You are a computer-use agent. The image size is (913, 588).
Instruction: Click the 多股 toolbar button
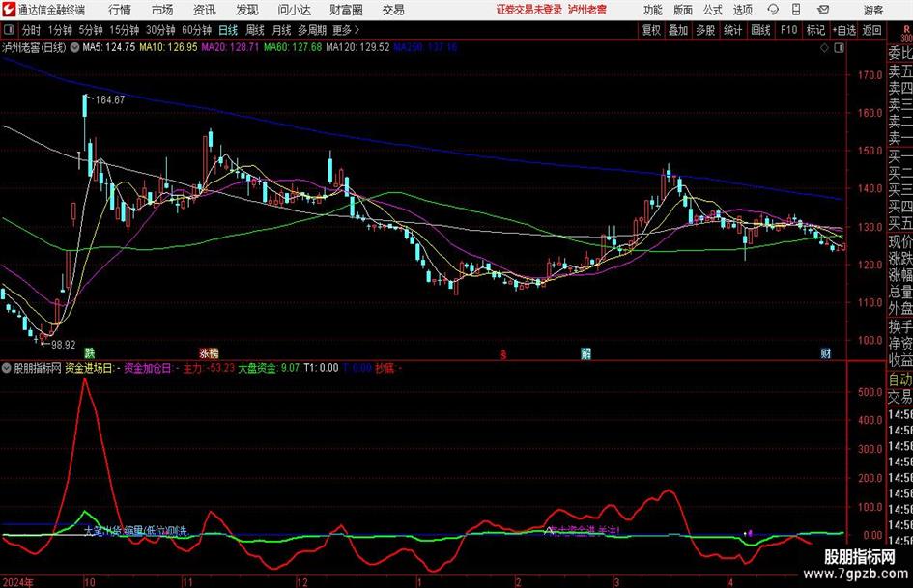pyautogui.click(x=705, y=30)
